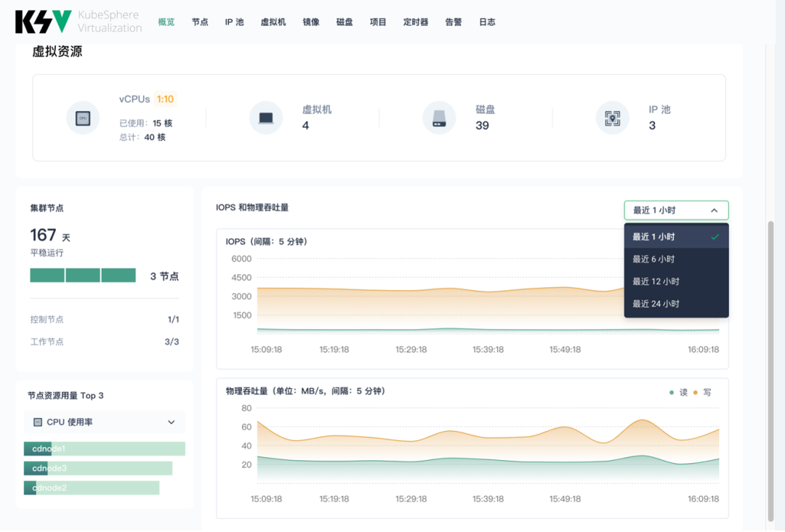Click the 3 节点 label
The image size is (785, 532).
[164, 276]
